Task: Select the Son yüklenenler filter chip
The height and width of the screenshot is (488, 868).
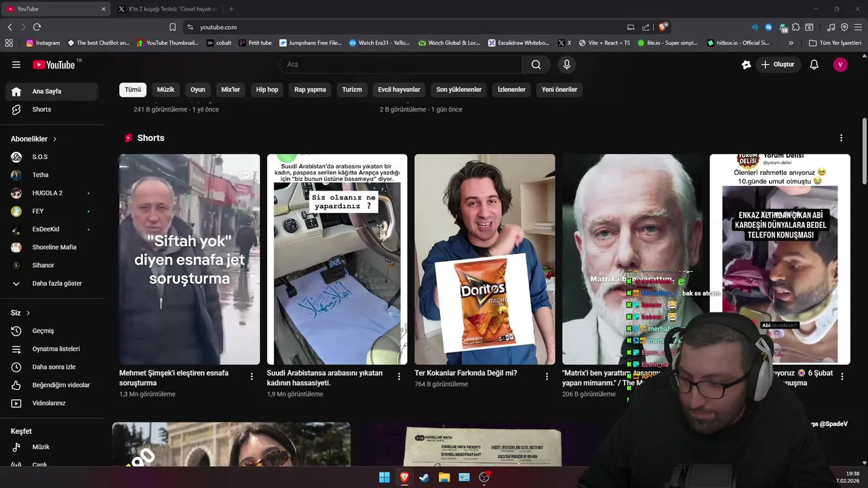Action: 459,89
